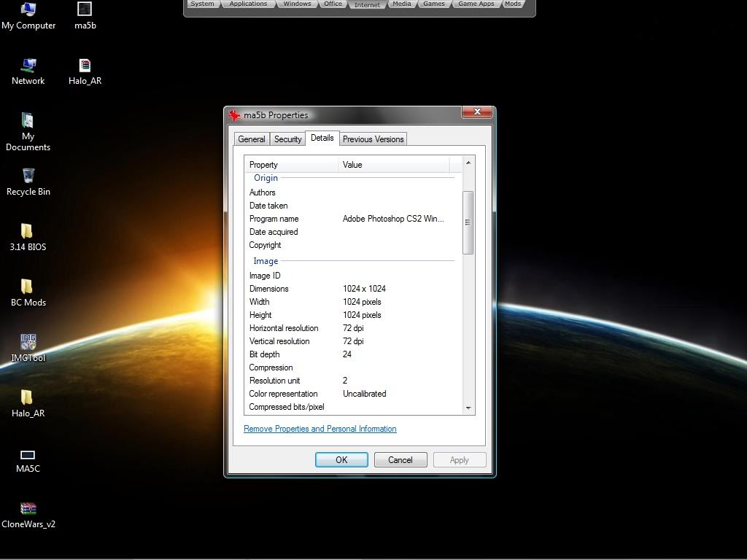Viewport: 747px width, 560px height.
Task: Open the Game Apps dock tab
Action: [476, 4]
